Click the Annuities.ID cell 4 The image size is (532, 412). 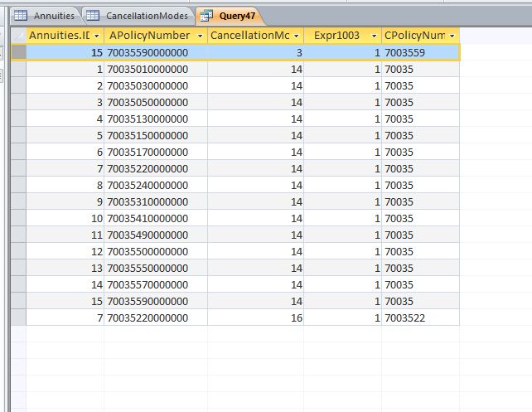pos(65,119)
